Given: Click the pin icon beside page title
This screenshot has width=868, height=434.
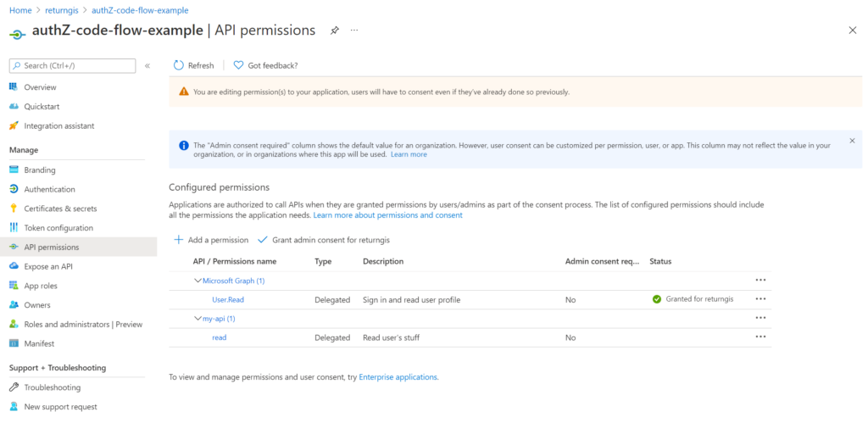Looking at the screenshot, I should coord(334,31).
